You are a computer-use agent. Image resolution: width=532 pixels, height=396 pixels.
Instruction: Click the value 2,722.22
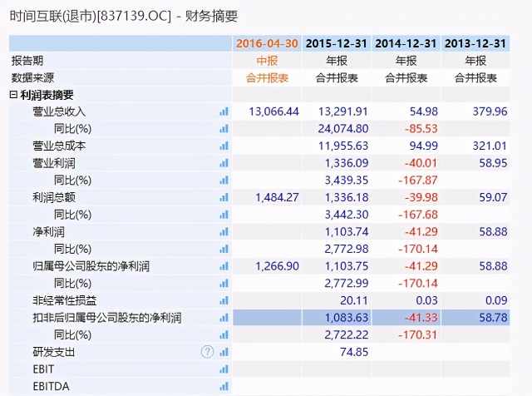coord(347,335)
